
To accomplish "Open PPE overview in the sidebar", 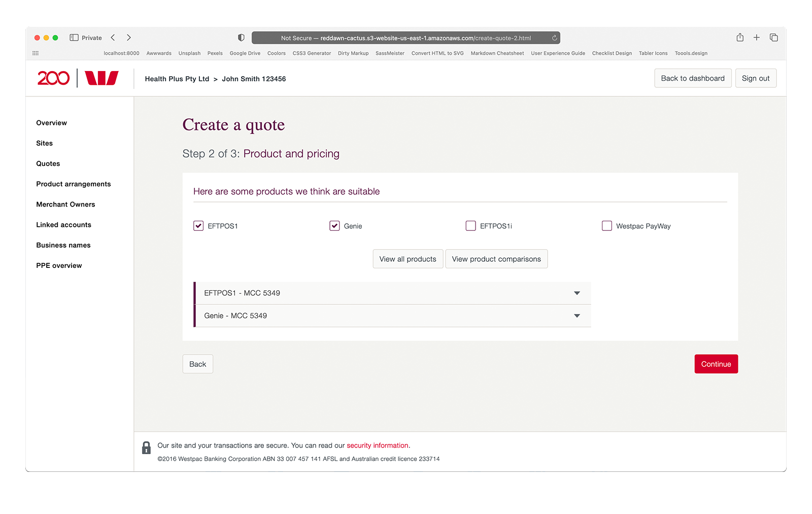I will [59, 265].
